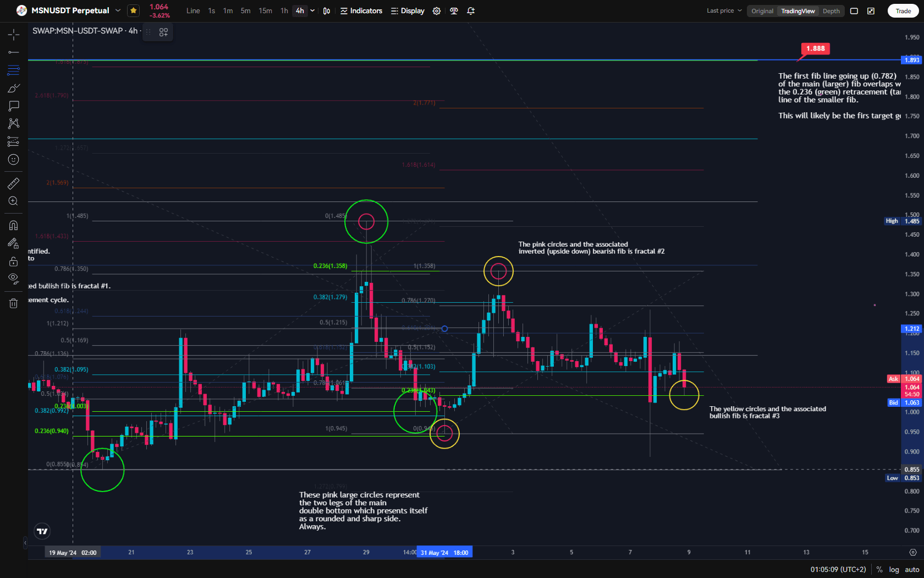Open timezone selector 01:05:09 (UTC+2)
Screen dimensions: 924x578
pyautogui.click(x=838, y=570)
